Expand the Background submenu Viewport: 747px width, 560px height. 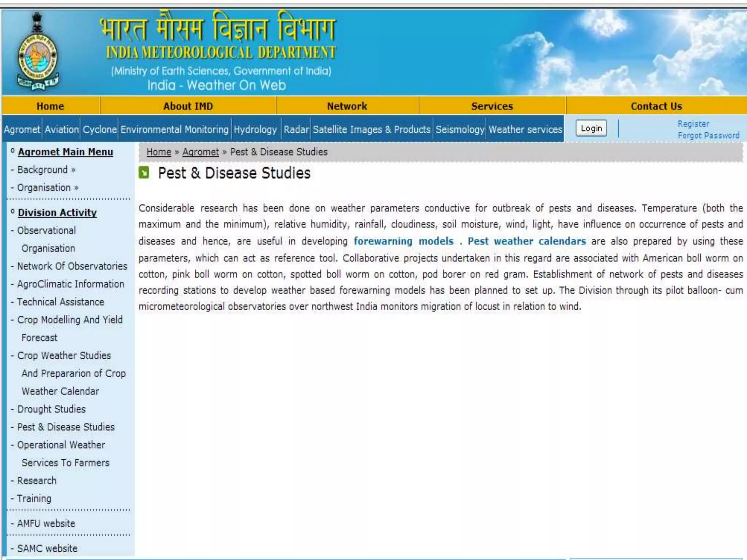46,170
